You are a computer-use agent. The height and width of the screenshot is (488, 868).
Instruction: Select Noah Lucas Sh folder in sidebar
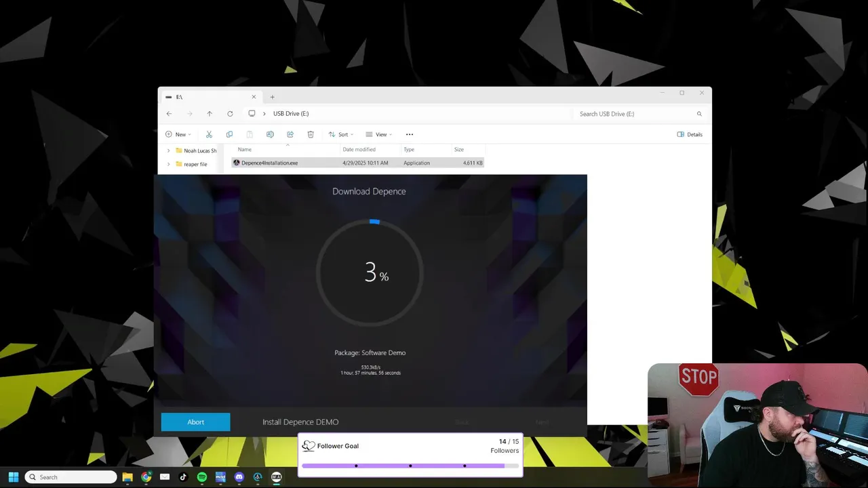point(196,150)
